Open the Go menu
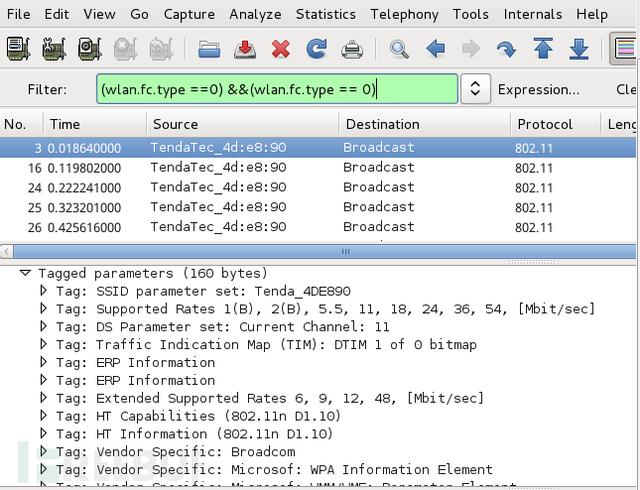Screen dimensions: 640x490 (139, 14)
